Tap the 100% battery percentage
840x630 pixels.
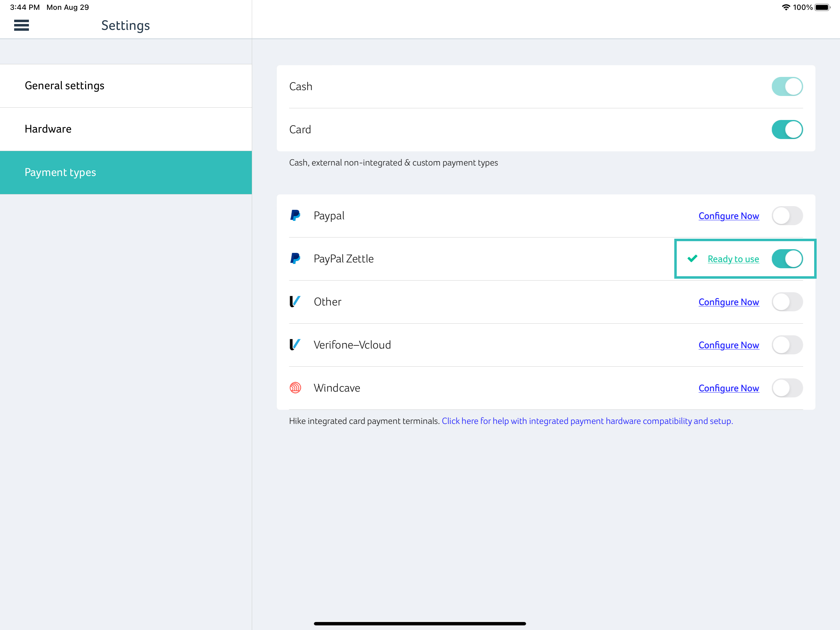click(802, 7)
